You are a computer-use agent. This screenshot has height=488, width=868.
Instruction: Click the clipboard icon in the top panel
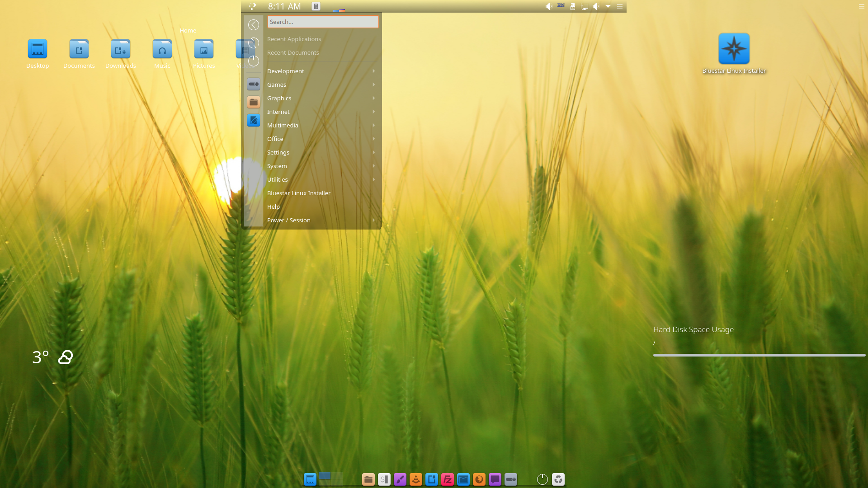[316, 6]
